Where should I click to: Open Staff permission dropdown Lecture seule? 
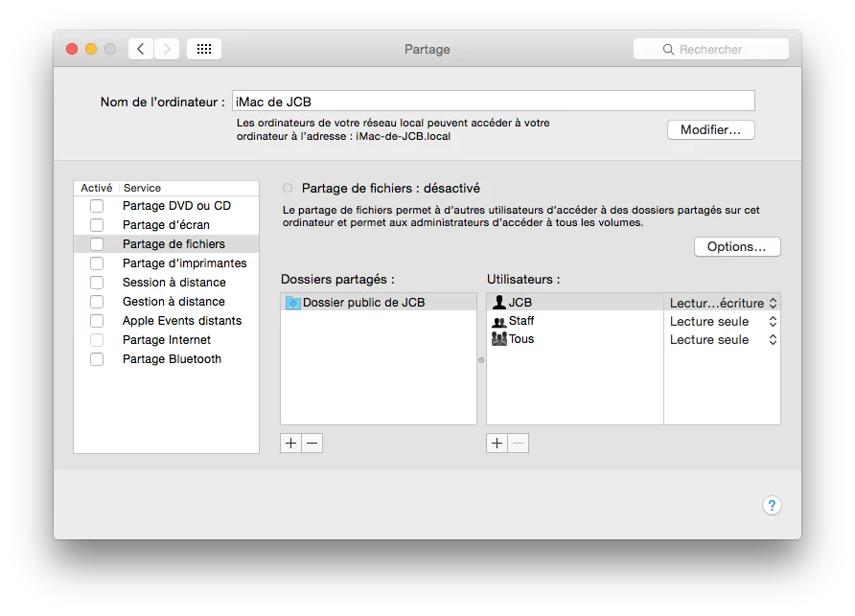(x=723, y=322)
